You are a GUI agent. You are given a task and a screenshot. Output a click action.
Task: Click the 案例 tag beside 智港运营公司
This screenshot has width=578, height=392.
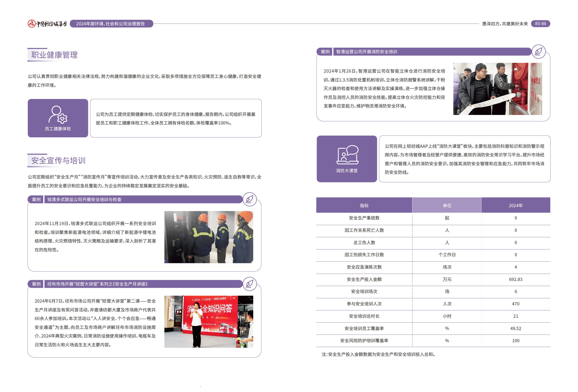coord(325,52)
